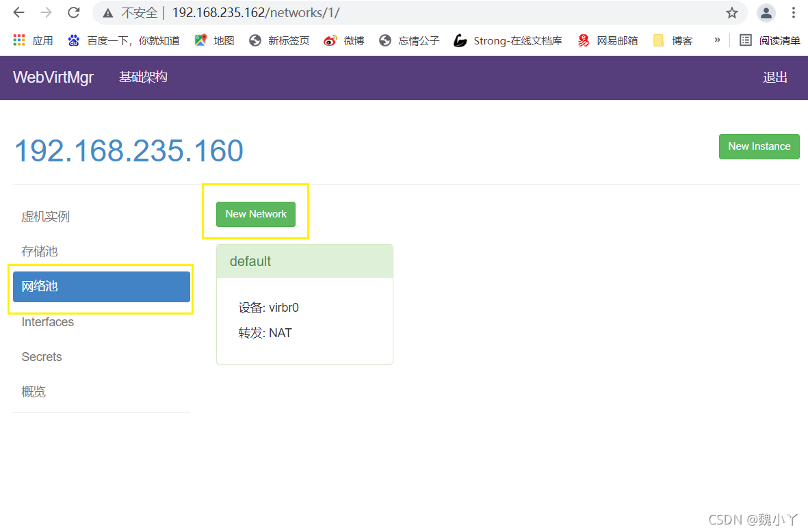Open the 忘情公子 bookmark
Image resolution: width=808 pixels, height=532 pixels.
coord(409,40)
